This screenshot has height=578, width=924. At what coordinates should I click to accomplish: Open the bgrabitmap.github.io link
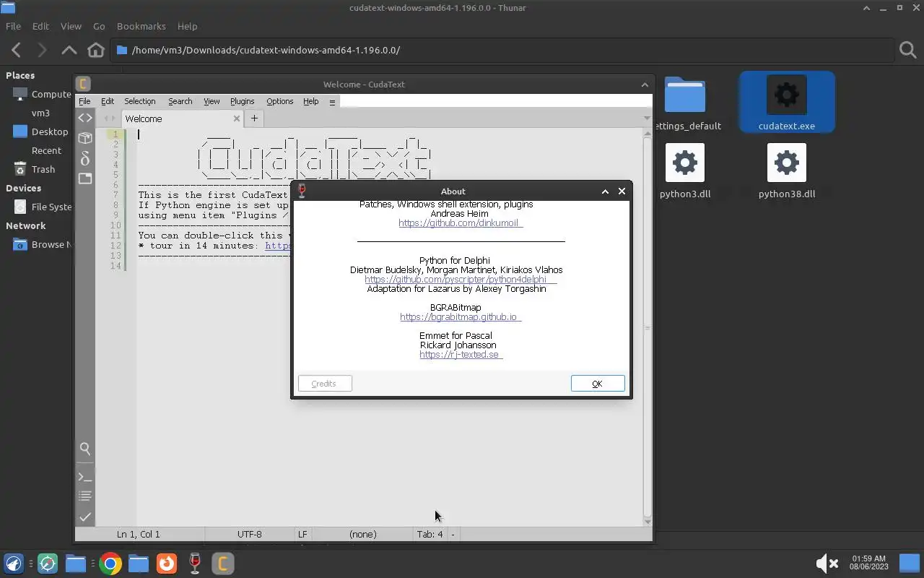click(x=460, y=317)
